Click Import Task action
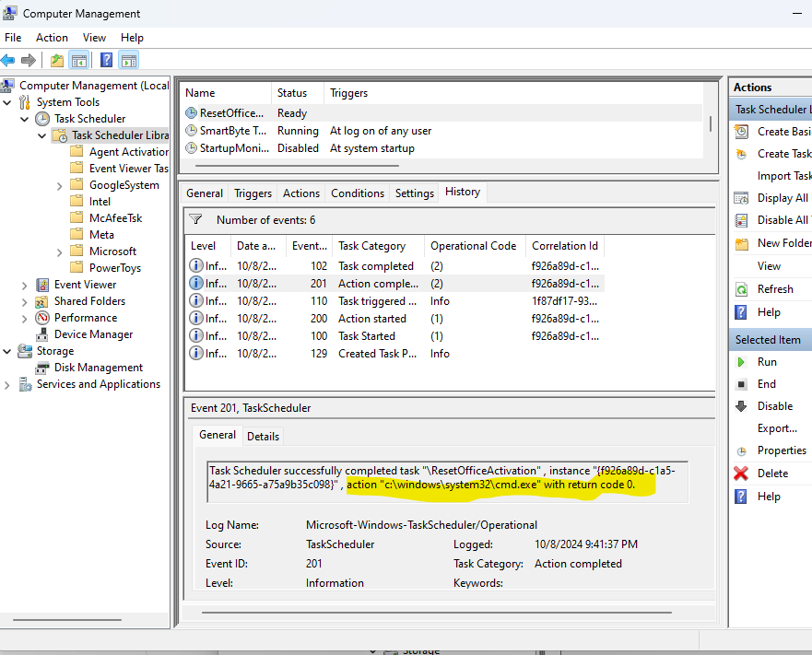The image size is (812, 655). coord(783,176)
